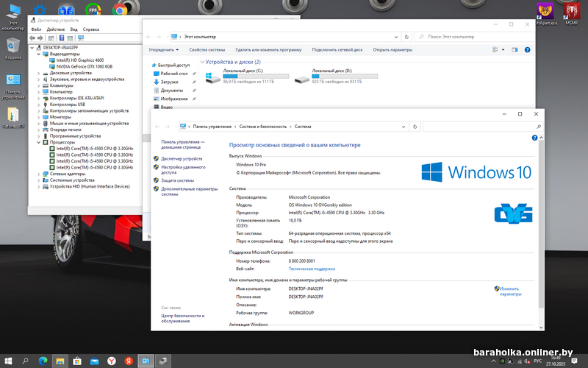Click the MSMR desktop game icon
The width and height of the screenshot is (588, 368).
[x=573, y=10]
